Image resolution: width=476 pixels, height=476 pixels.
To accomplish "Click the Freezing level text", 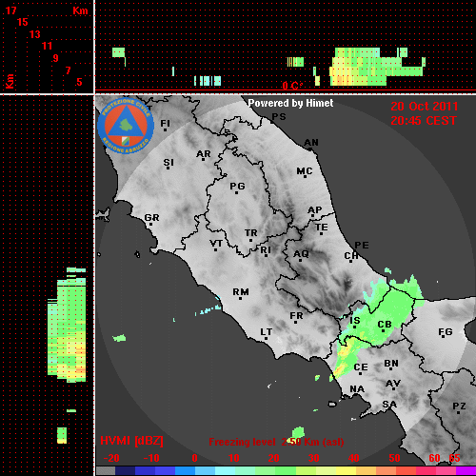I will point(242,442).
